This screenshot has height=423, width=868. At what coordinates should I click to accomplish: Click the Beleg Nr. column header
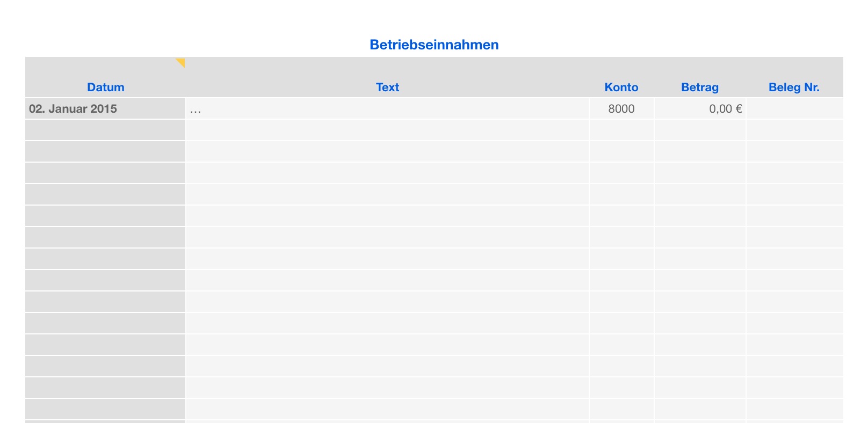794,87
